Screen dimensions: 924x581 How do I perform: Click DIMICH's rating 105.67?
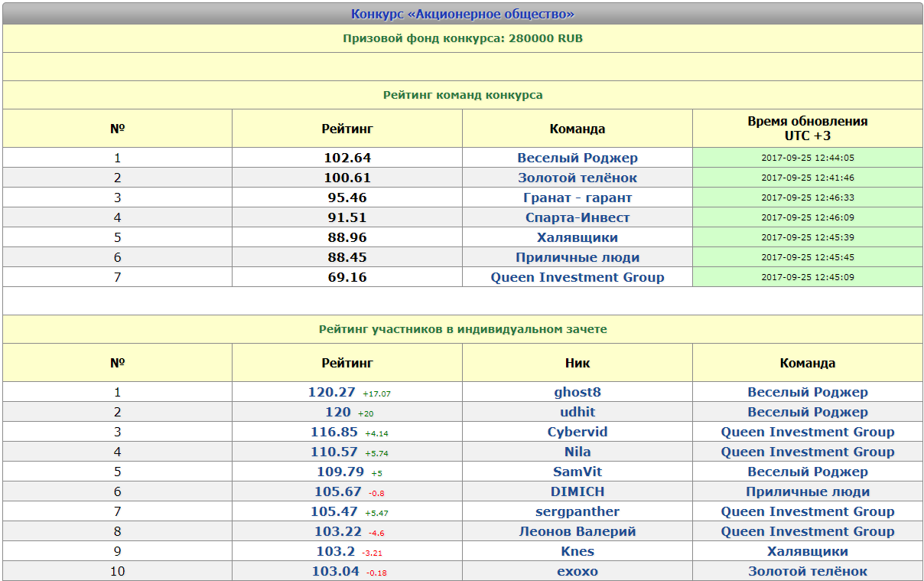pos(338,491)
